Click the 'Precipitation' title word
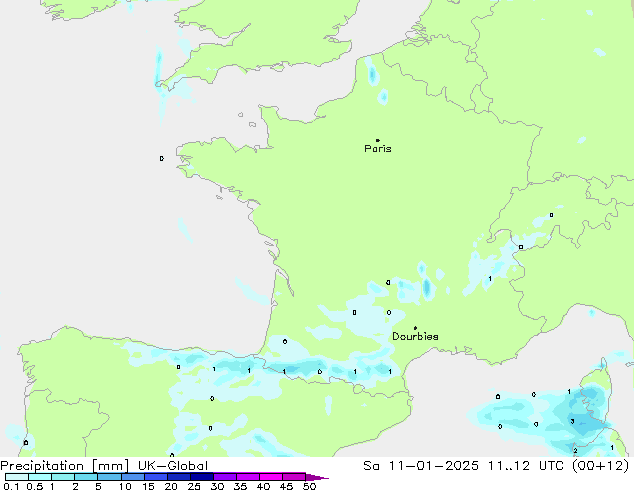This screenshot has height=490, width=634. [42, 466]
